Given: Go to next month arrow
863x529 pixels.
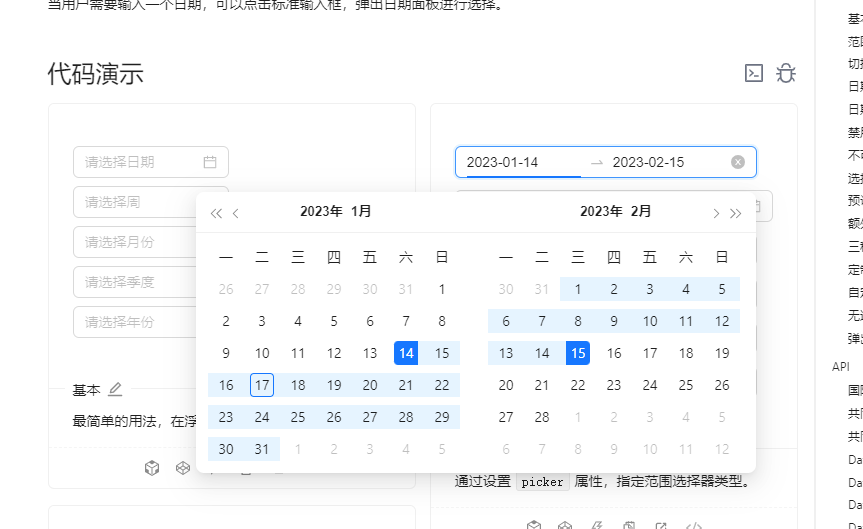Looking at the screenshot, I should (715, 213).
